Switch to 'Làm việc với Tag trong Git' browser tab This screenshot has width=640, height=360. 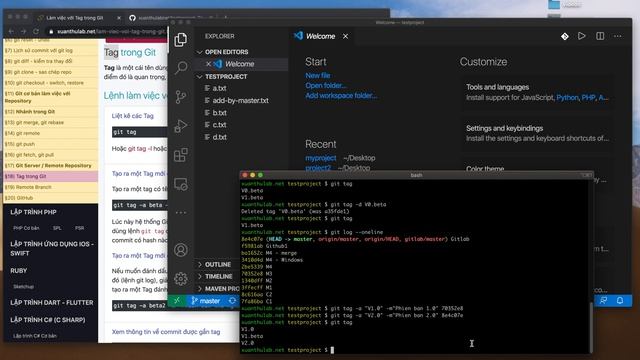pyautogui.click(x=74, y=18)
